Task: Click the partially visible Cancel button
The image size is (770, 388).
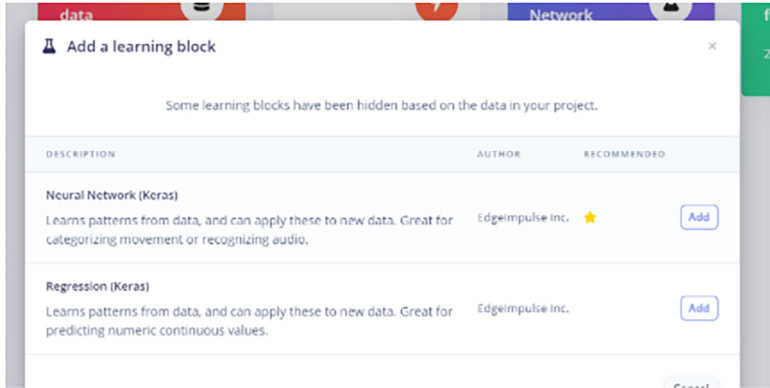Action: (x=691, y=383)
